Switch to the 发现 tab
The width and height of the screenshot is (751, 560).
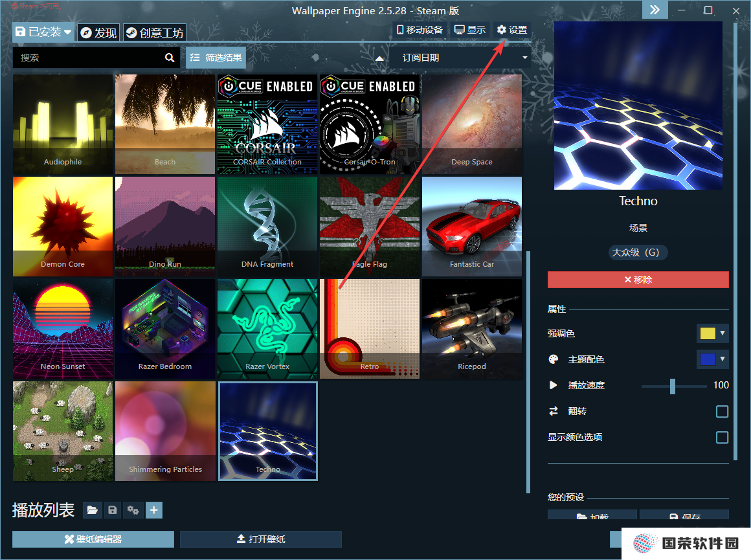(98, 32)
